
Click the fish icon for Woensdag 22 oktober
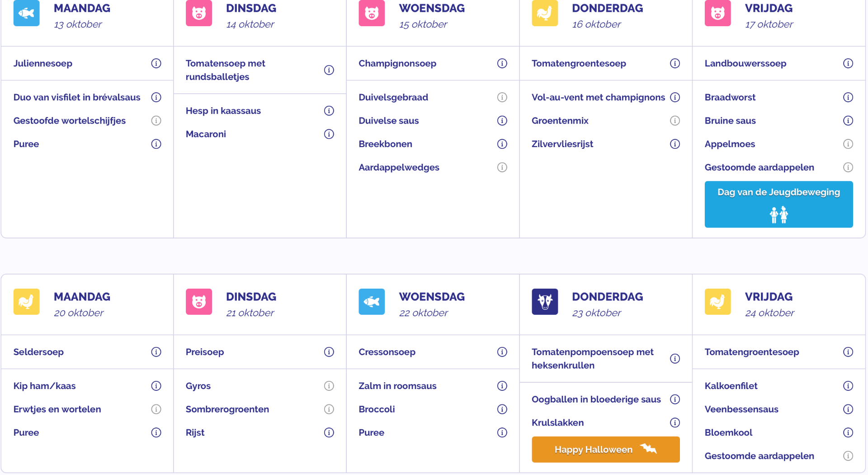pos(372,302)
